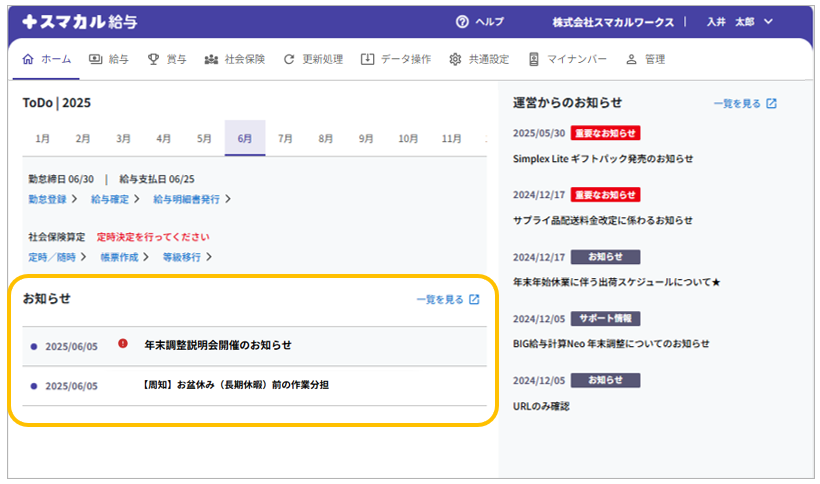Click 一覧を見る in the お知らせ panel
Image resolution: width=820 pixels, height=484 pixels.
[447, 299]
